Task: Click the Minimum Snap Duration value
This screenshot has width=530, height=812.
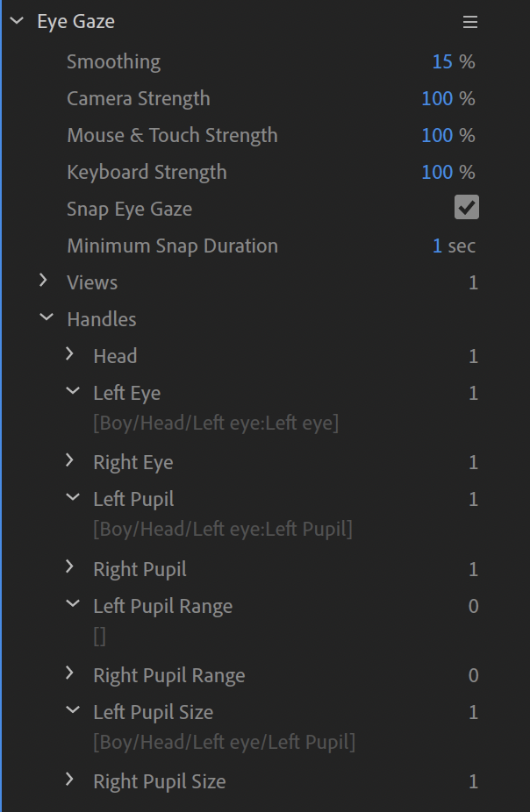Action: point(437,246)
